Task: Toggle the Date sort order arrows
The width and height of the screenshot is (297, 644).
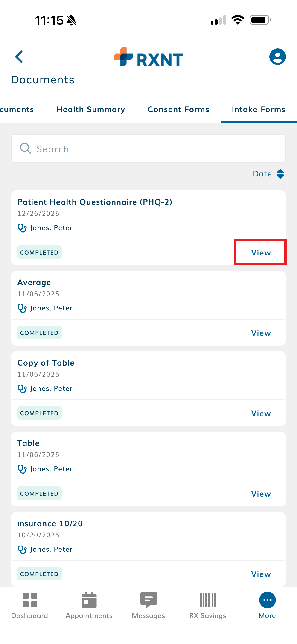Action: tap(280, 174)
